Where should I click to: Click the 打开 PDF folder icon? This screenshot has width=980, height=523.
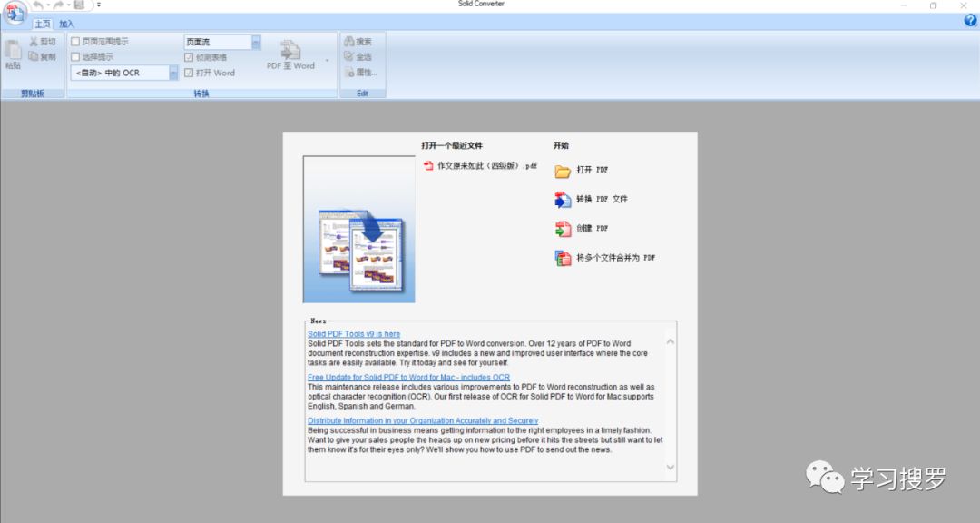[563, 171]
